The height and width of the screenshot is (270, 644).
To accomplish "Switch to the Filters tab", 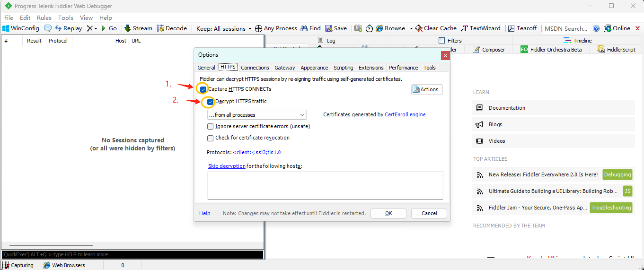I will (x=450, y=41).
